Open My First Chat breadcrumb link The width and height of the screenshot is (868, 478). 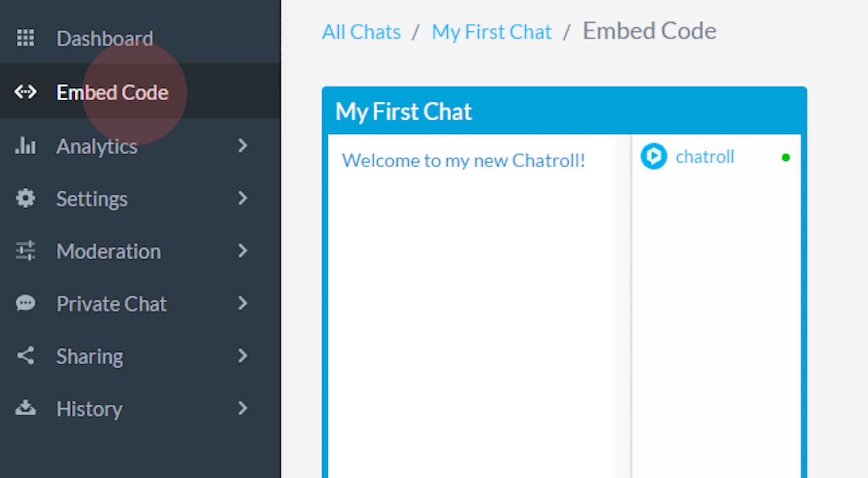pyautogui.click(x=492, y=32)
